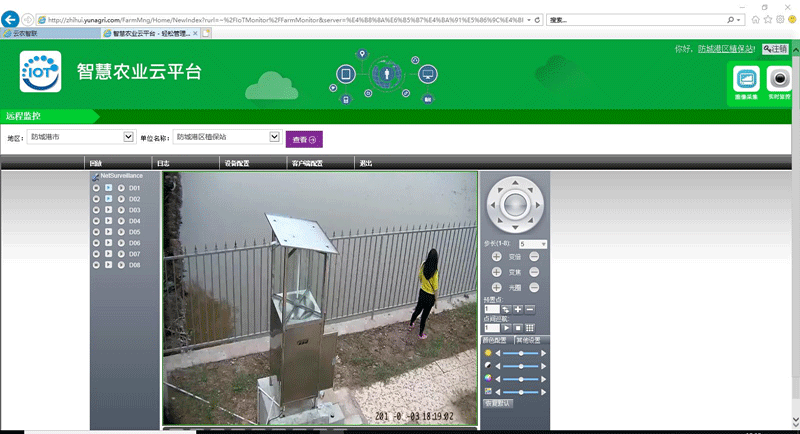Click the zoom-in plus for 变倍

[496, 257]
